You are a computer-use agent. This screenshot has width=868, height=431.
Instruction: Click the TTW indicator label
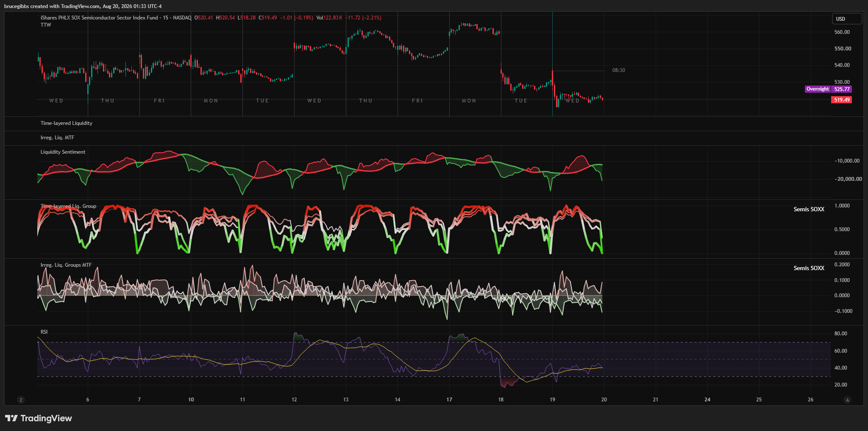46,25
